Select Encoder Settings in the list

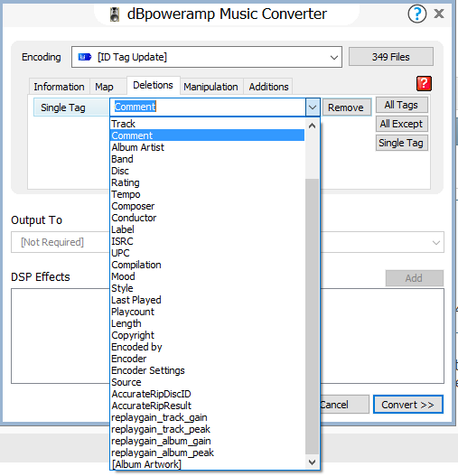(207, 370)
